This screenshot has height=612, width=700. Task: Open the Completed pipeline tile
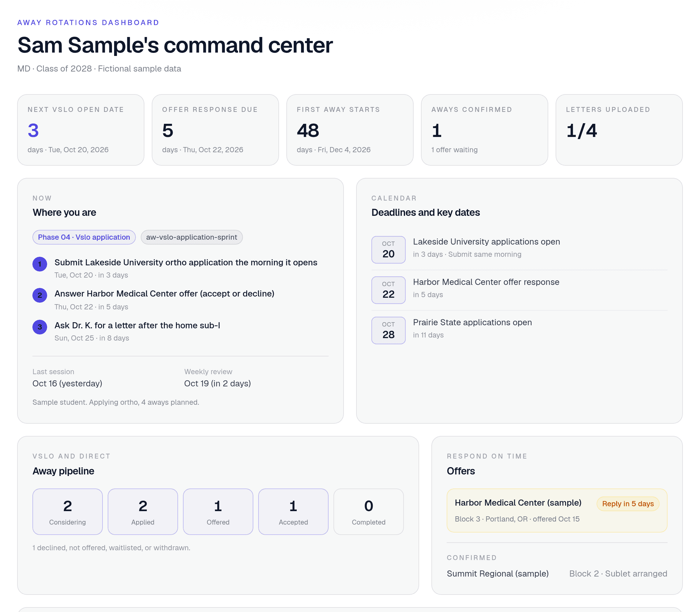pos(368,512)
